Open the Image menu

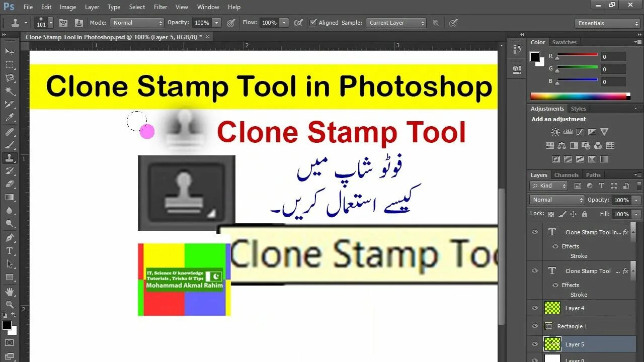coord(68,7)
